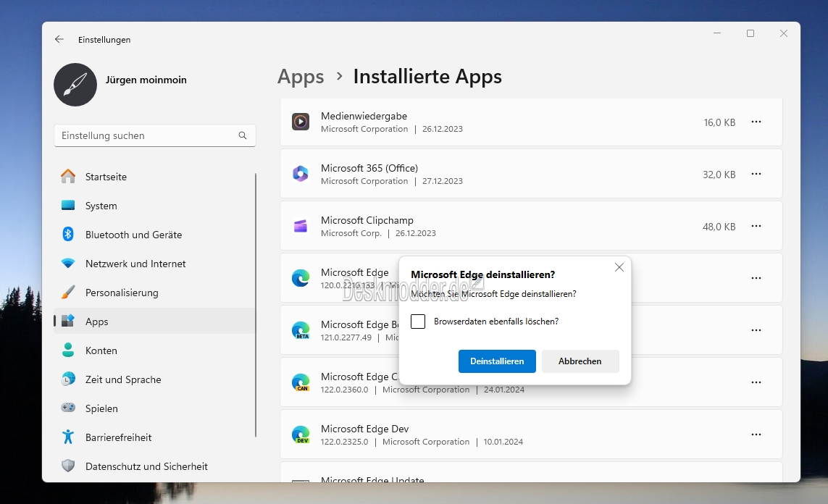Click the date '10.01.2024'
Image resolution: width=828 pixels, height=504 pixels.
[503, 442]
